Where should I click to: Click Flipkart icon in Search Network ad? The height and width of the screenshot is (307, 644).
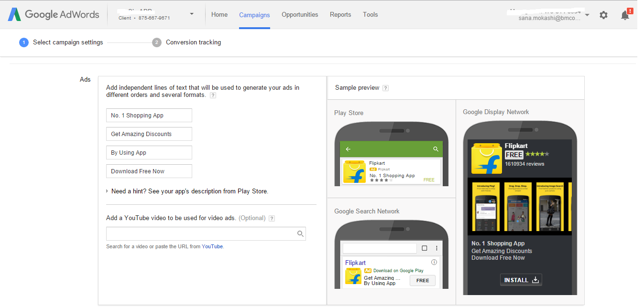tap(353, 277)
